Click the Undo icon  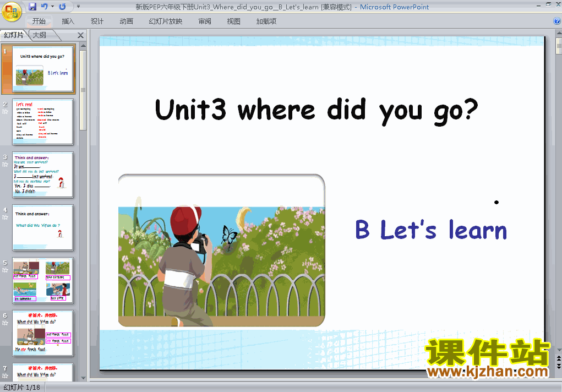44,7
